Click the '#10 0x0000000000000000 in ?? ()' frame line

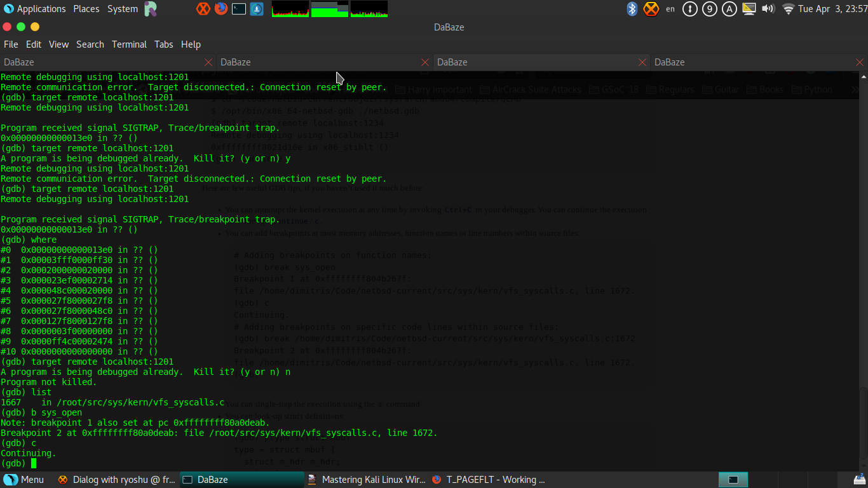pos(79,351)
